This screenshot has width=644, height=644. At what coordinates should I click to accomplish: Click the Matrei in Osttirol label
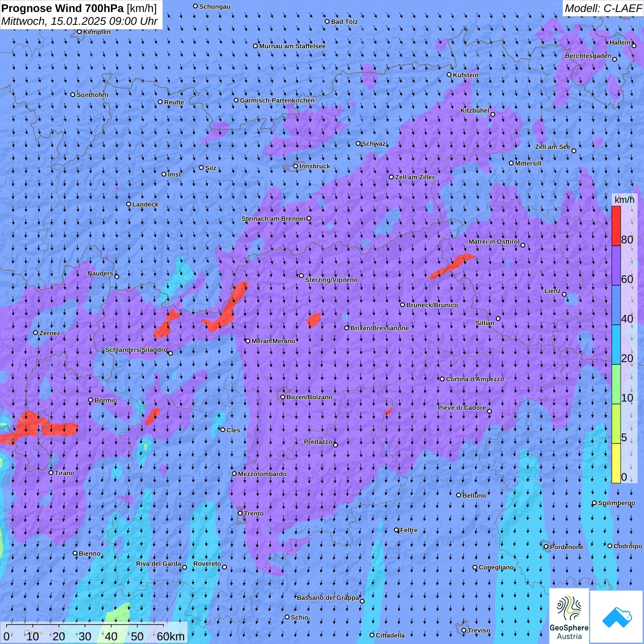(494, 241)
